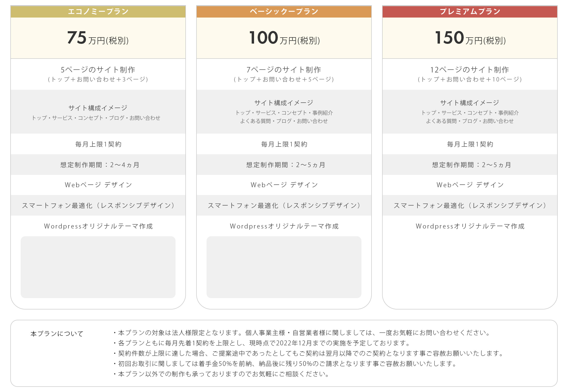Image resolution: width=568 pixels, height=392 pixels.
Task: Select the 150万円(税別) price
Action: coord(470,38)
